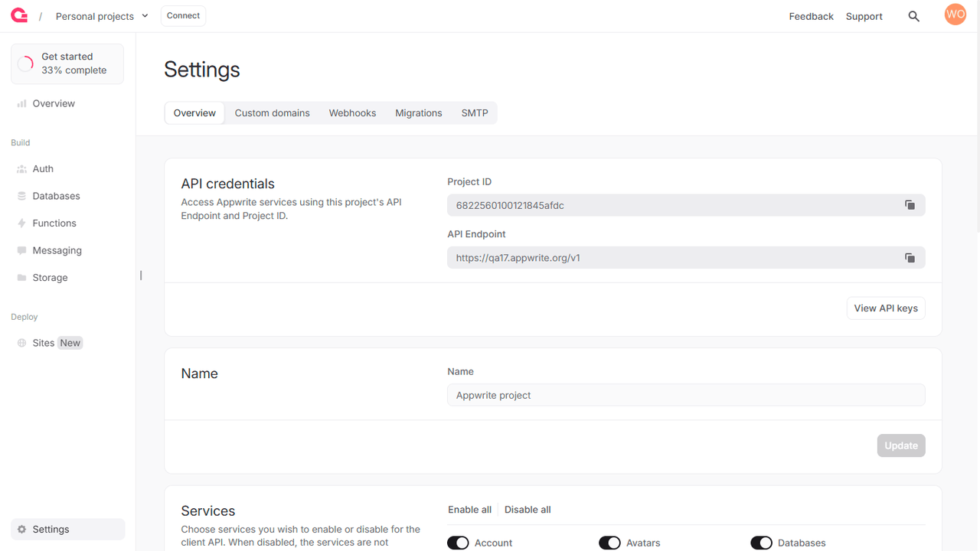Expand the Personal projects dropdown
This screenshot has height=551, width=980.
(x=102, y=15)
